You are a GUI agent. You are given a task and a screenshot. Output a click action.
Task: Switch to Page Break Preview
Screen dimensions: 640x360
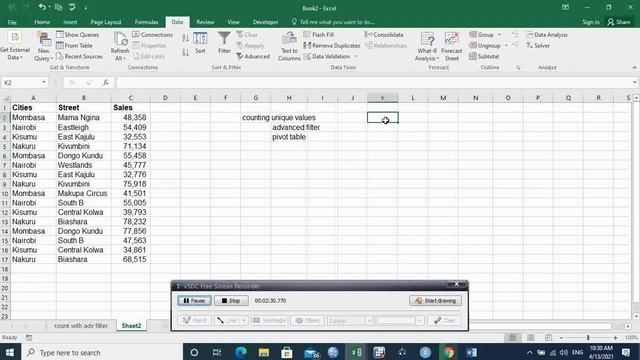tap(548, 338)
